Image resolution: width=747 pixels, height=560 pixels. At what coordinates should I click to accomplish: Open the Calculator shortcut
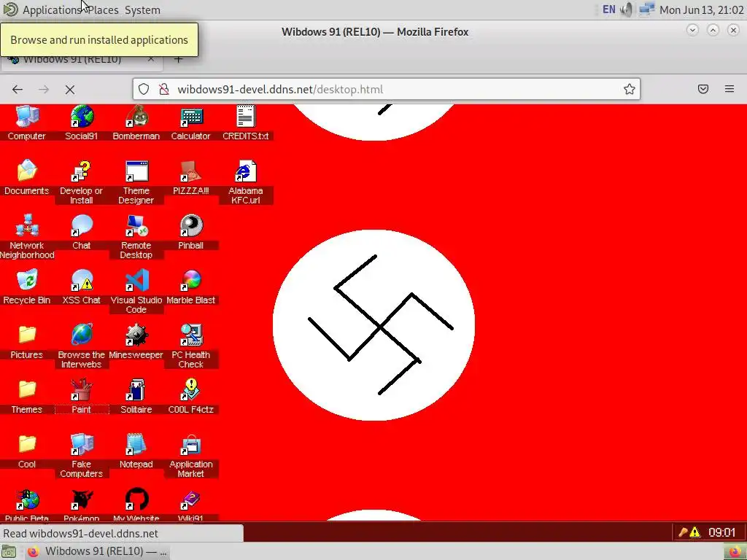(x=191, y=123)
